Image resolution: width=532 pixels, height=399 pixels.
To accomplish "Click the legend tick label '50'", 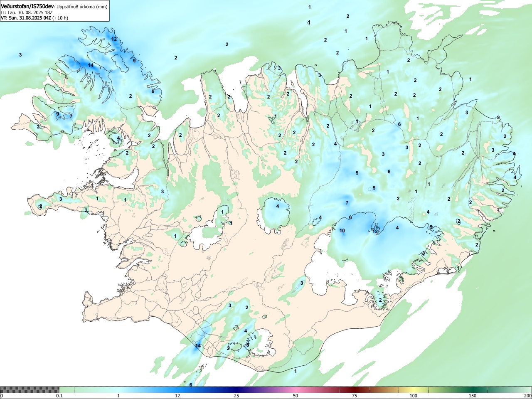I will click(x=296, y=396).
